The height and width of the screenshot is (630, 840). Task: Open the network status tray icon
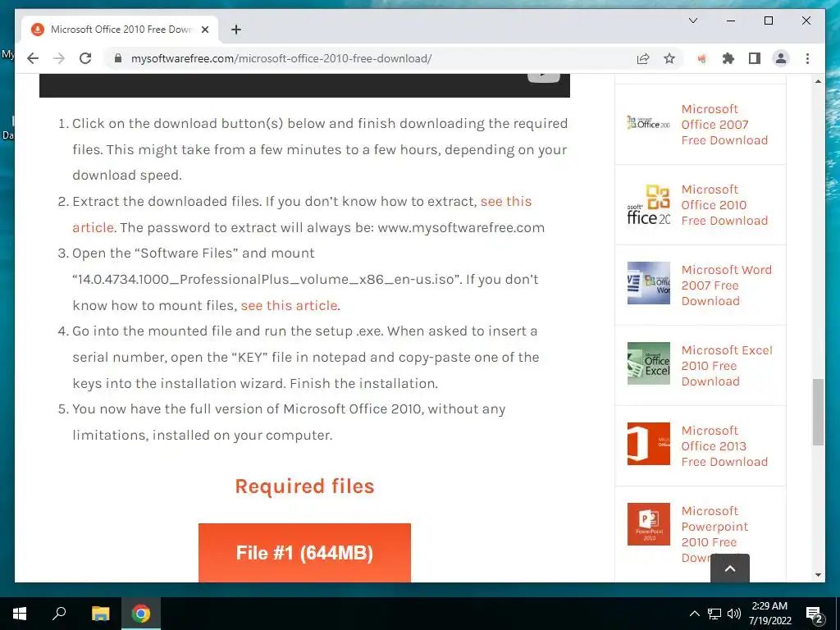[x=714, y=614]
